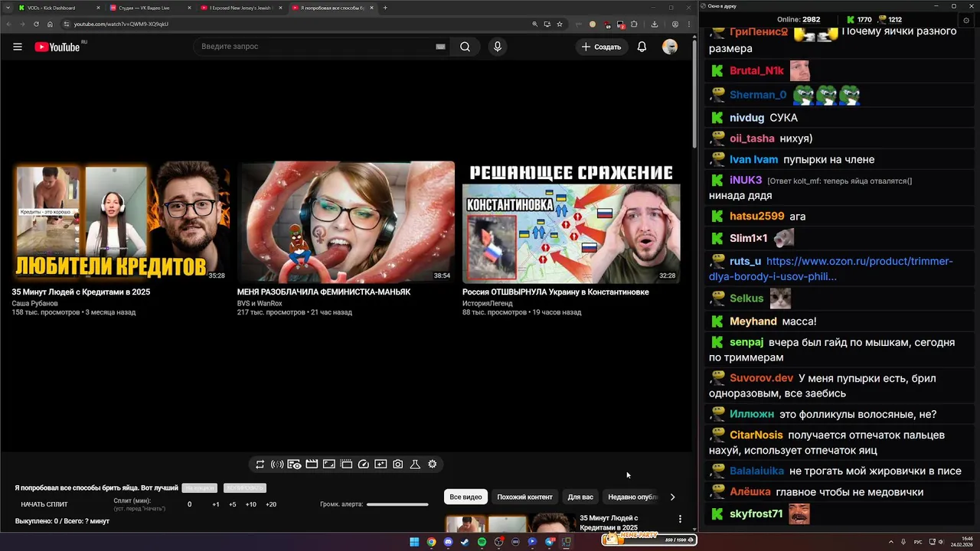Click chat username Brutal_N1k
980x551 pixels.
click(756, 70)
